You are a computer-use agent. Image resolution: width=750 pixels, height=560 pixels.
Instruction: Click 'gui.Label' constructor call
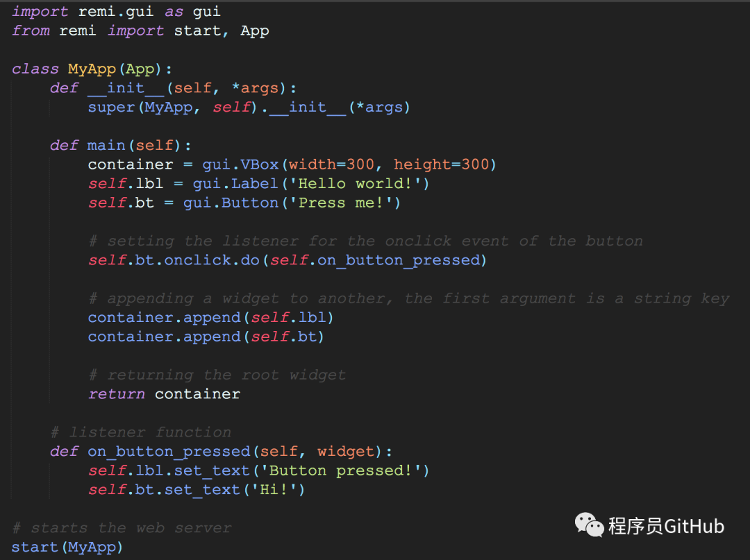point(235,184)
